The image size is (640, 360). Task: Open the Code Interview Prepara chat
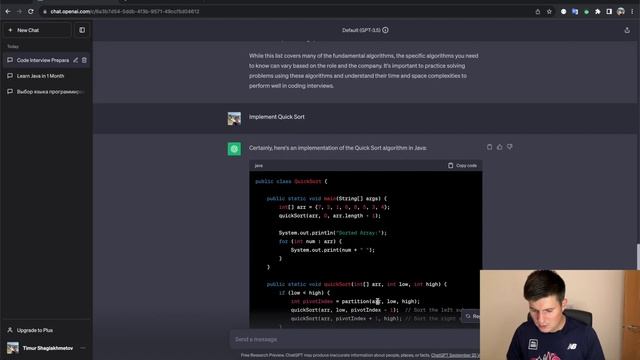43,60
